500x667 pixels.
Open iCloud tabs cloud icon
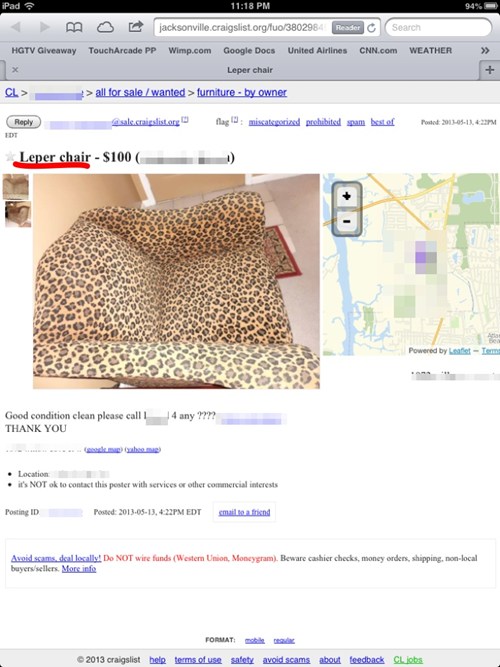(x=105, y=28)
